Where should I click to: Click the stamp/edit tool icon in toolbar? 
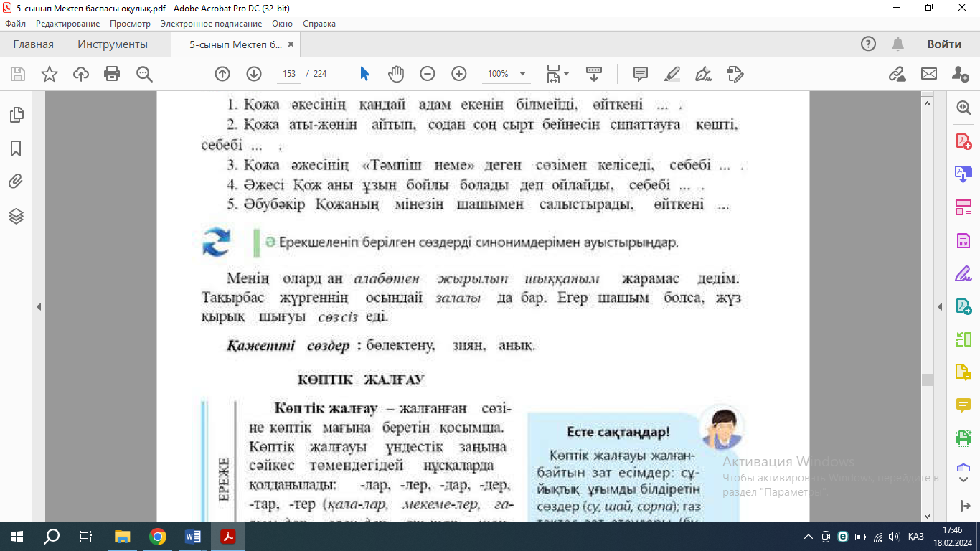click(x=735, y=74)
